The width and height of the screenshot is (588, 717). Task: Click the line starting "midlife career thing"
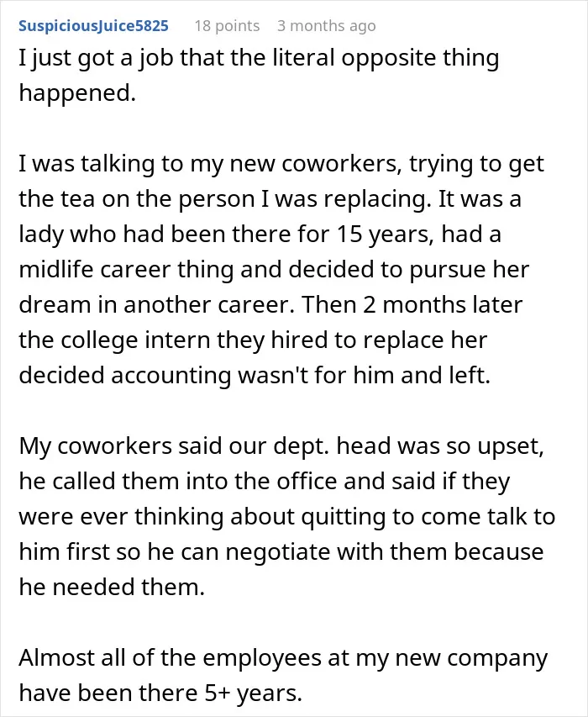click(274, 271)
